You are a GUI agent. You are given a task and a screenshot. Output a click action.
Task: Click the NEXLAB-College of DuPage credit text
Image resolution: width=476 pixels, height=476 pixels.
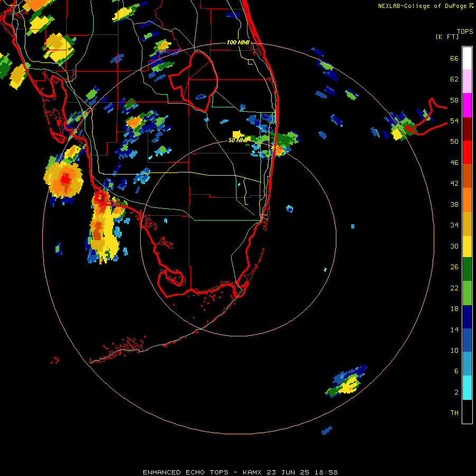click(x=422, y=6)
